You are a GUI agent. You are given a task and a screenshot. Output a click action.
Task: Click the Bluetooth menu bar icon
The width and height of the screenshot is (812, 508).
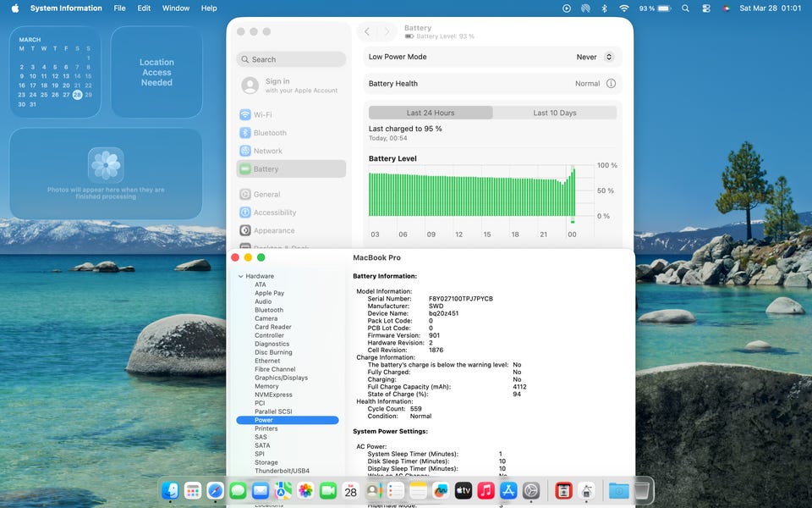604,8
